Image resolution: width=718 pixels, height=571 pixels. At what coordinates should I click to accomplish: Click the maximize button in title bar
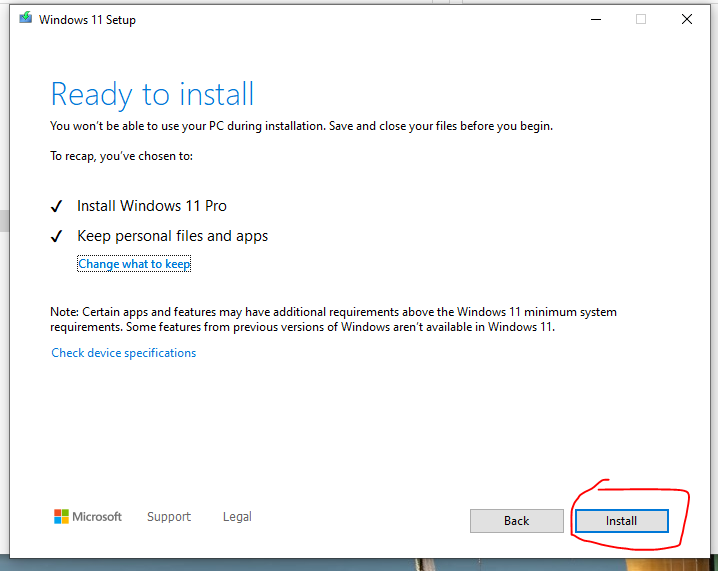point(641,19)
